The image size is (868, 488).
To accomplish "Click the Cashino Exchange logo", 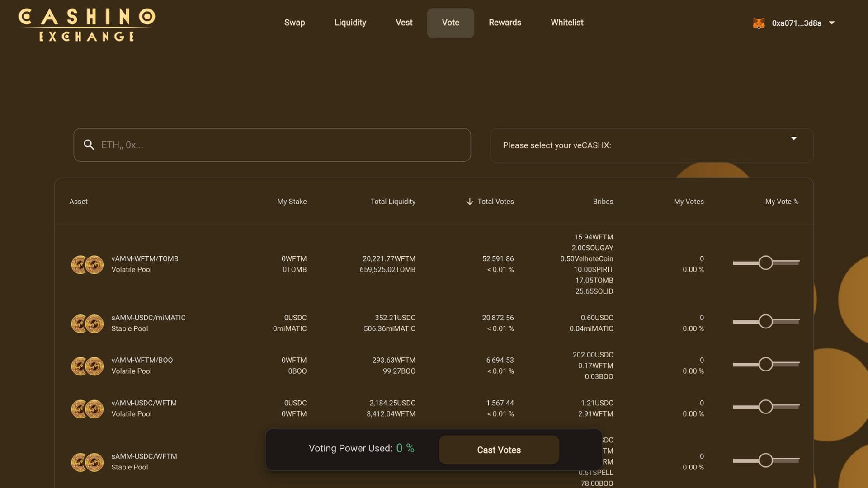I will click(x=86, y=25).
